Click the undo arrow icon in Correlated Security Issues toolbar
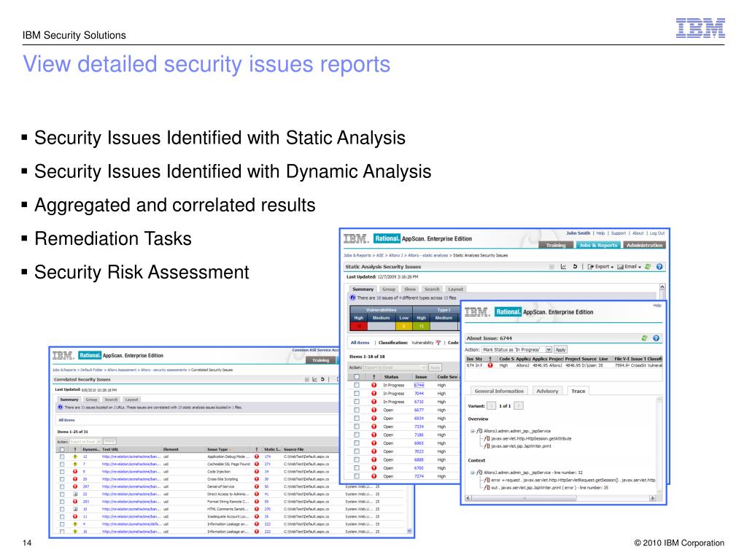Viewport: 747px width, 560px height. 322,379
